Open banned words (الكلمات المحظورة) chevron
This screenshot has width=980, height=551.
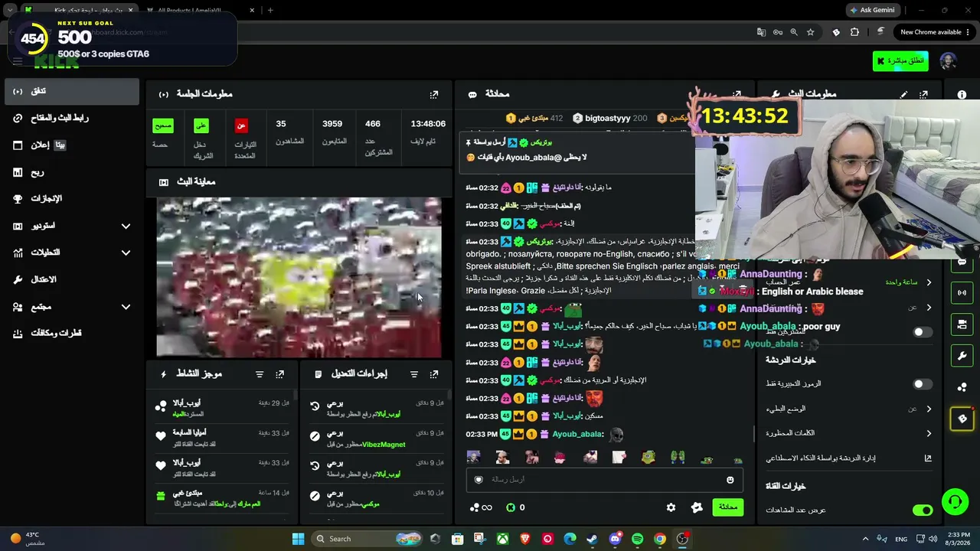coord(929,433)
